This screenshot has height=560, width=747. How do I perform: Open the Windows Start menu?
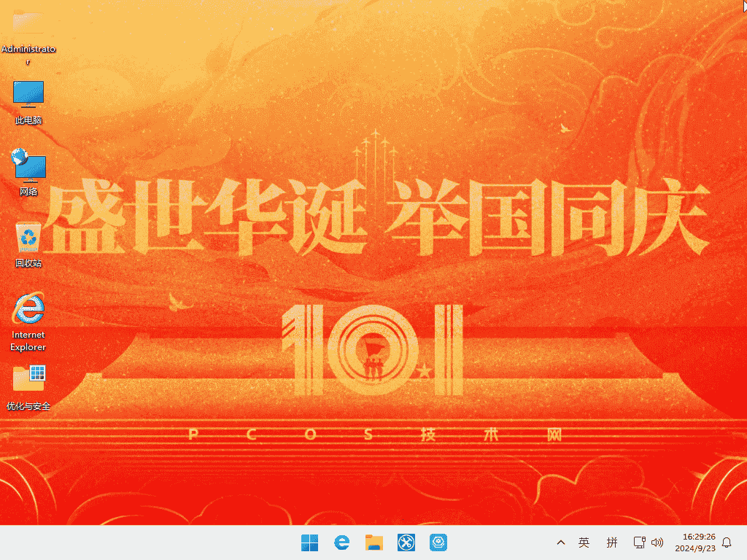point(309,542)
